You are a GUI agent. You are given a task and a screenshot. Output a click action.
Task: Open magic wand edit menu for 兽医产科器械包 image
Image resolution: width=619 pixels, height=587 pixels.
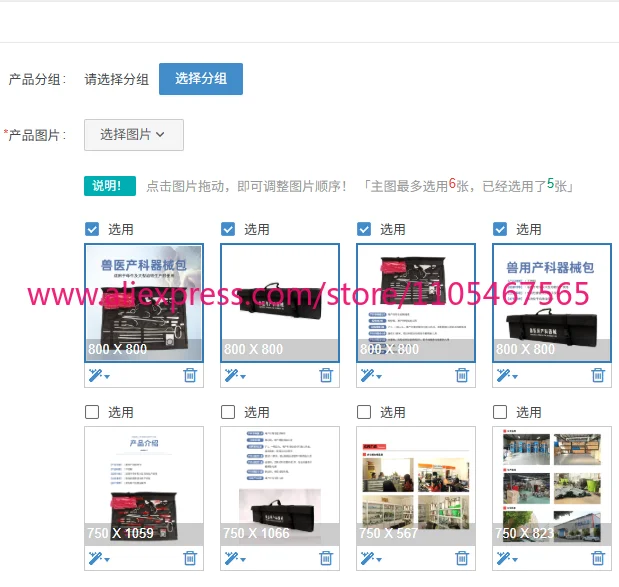pyautogui.click(x=99, y=375)
